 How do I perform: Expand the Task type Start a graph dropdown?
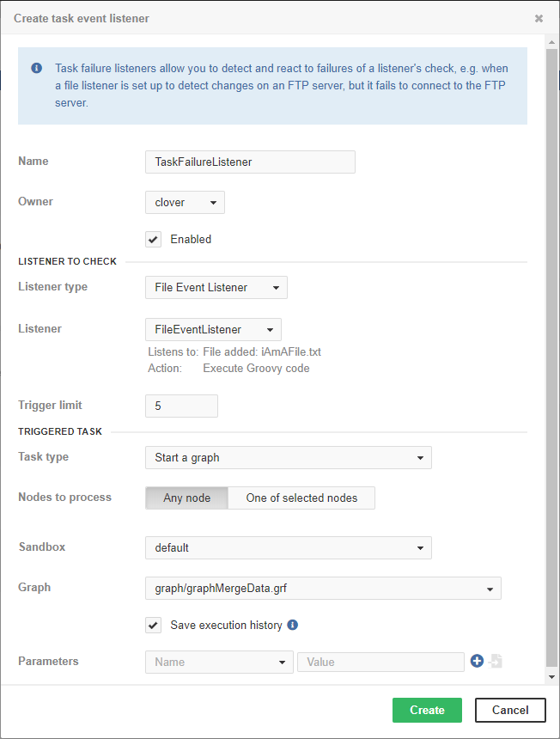pos(288,457)
